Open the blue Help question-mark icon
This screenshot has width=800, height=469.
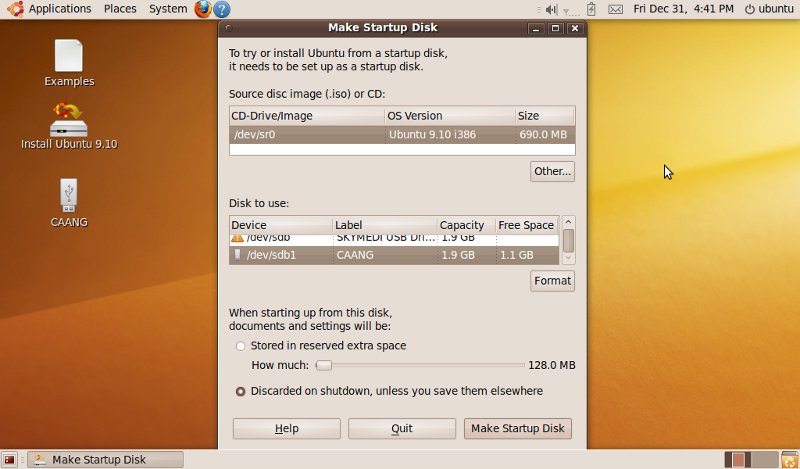point(221,9)
